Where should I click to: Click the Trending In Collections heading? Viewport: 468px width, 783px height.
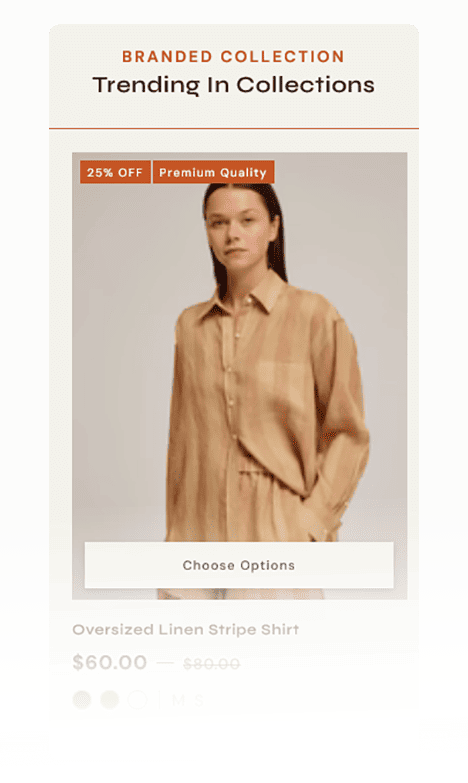(233, 85)
